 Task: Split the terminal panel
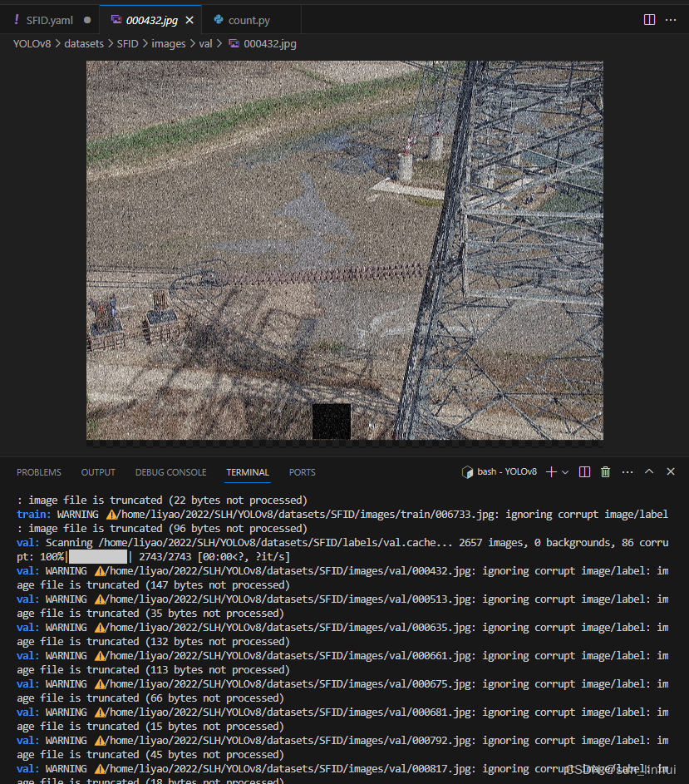point(584,471)
